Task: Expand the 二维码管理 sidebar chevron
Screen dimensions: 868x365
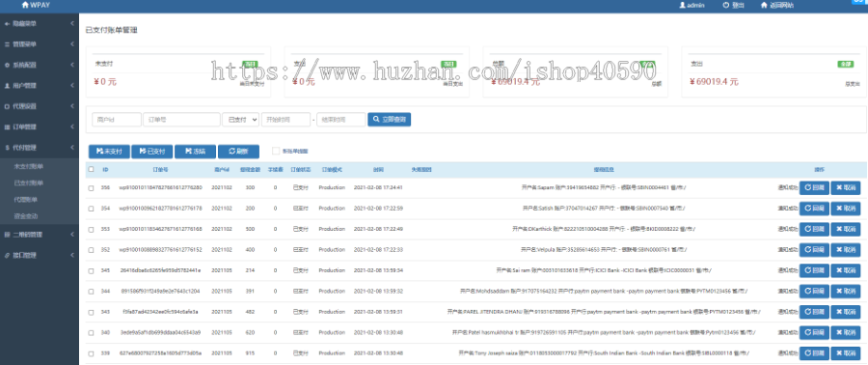Action: pos(72,235)
